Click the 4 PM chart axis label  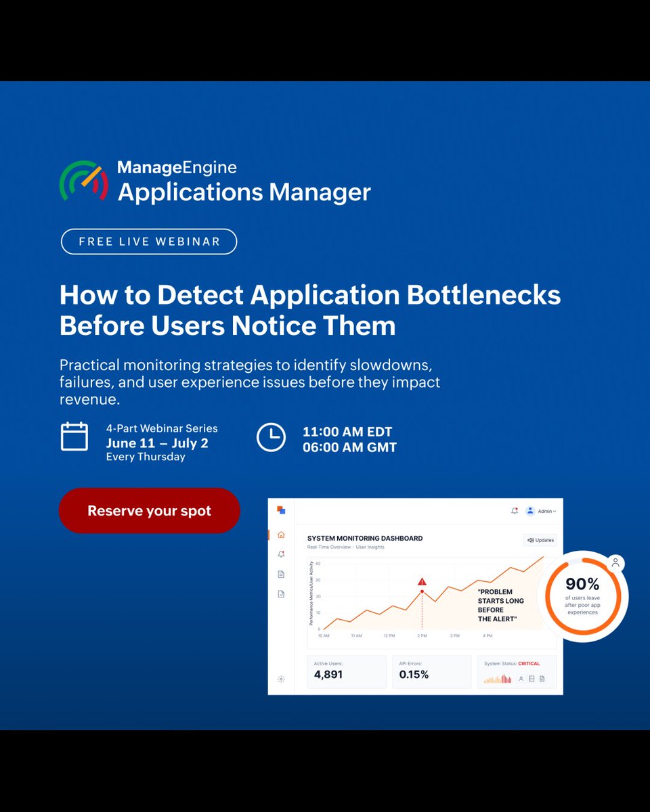click(x=487, y=636)
